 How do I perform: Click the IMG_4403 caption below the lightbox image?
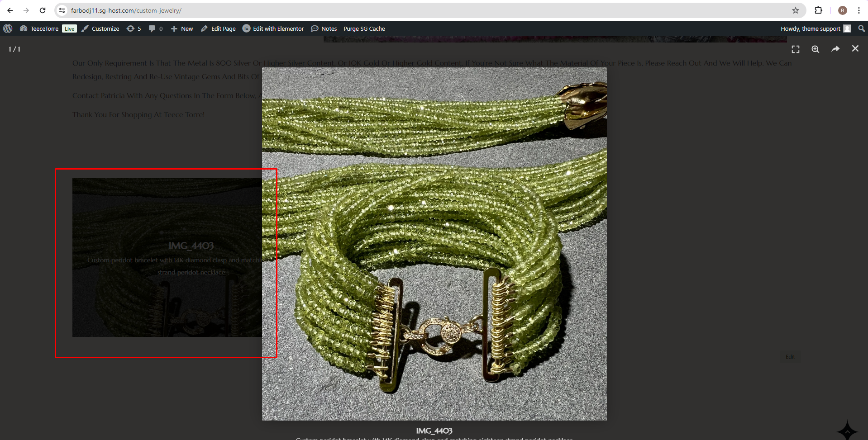point(434,431)
